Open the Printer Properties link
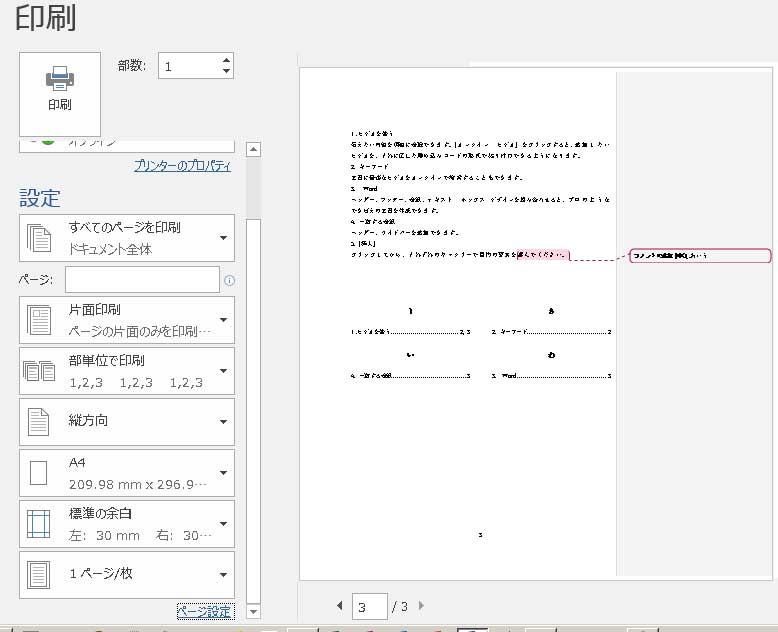Viewport: 778px width, 632px height. click(x=182, y=166)
